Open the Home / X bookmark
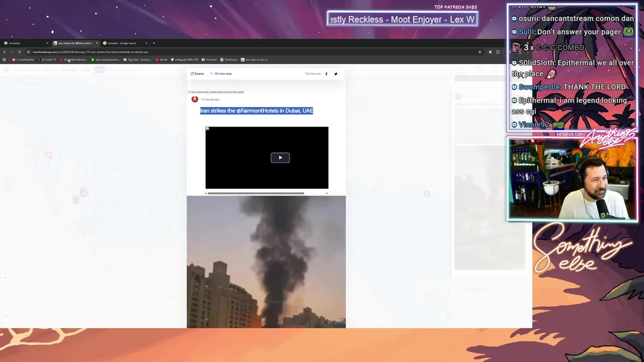The width and height of the screenshot is (644, 362). (46, 60)
